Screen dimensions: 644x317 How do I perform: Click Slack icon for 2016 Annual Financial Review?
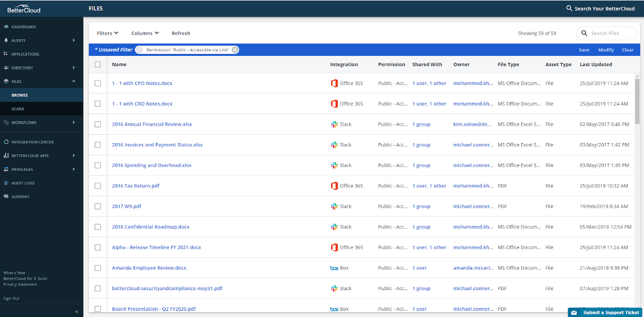(334, 124)
